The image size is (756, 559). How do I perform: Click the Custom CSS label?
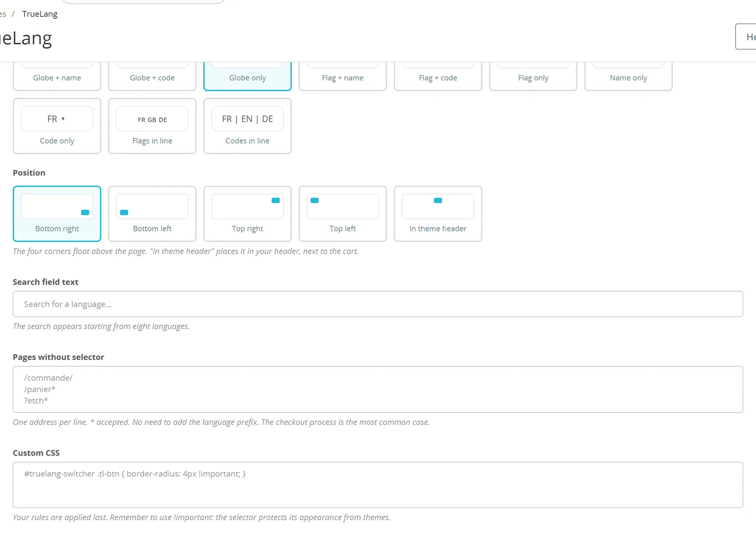[36, 453]
